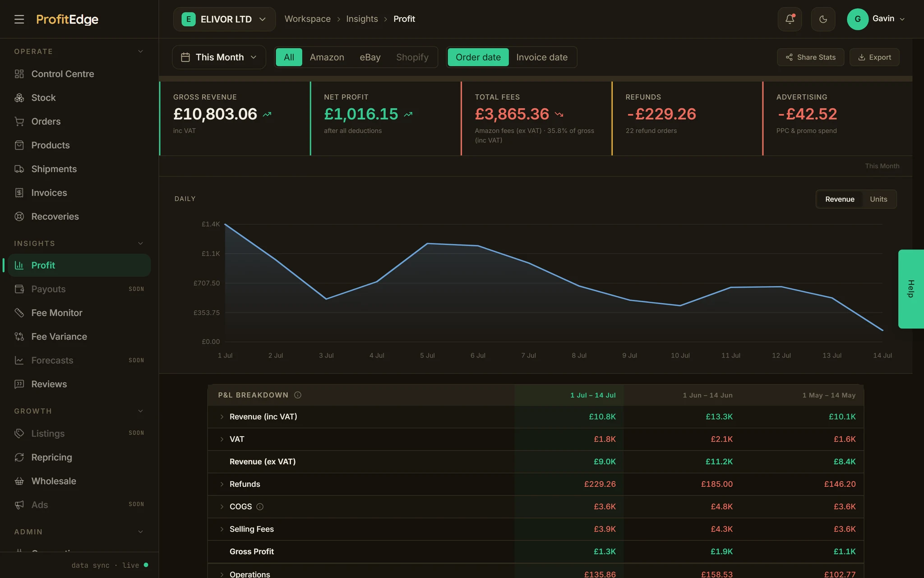The width and height of the screenshot is (924, 578).
Task: Click the Wholesale basket icon
Action: click(x=19, y=481)
